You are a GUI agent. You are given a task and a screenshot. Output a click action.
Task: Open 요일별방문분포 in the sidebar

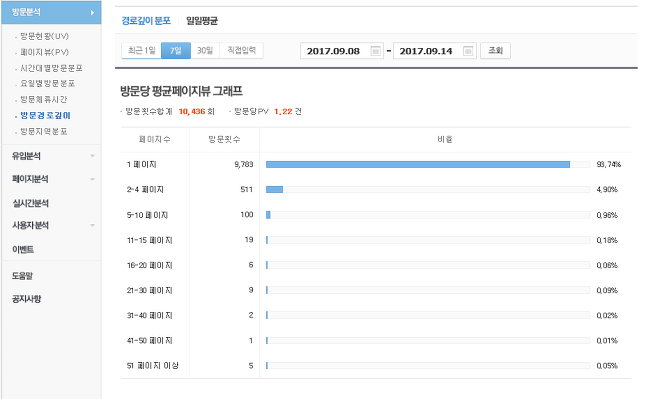click(48, 84)
